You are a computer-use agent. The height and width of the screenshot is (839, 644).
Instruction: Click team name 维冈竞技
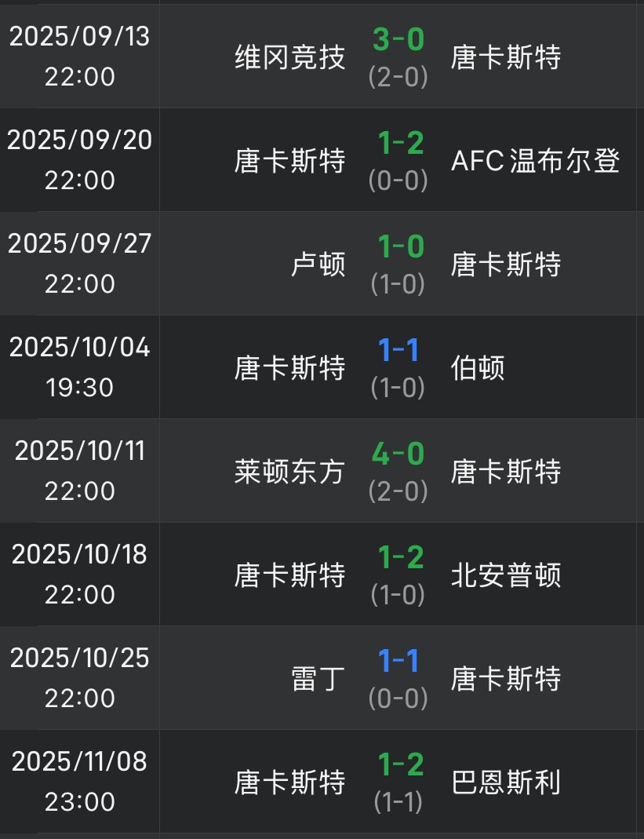coord(289,57)
